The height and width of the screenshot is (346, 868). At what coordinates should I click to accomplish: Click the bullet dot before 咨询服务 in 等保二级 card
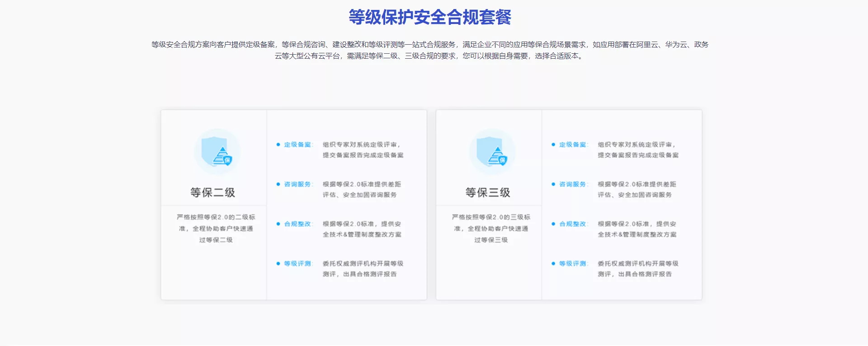pos(278,184)
